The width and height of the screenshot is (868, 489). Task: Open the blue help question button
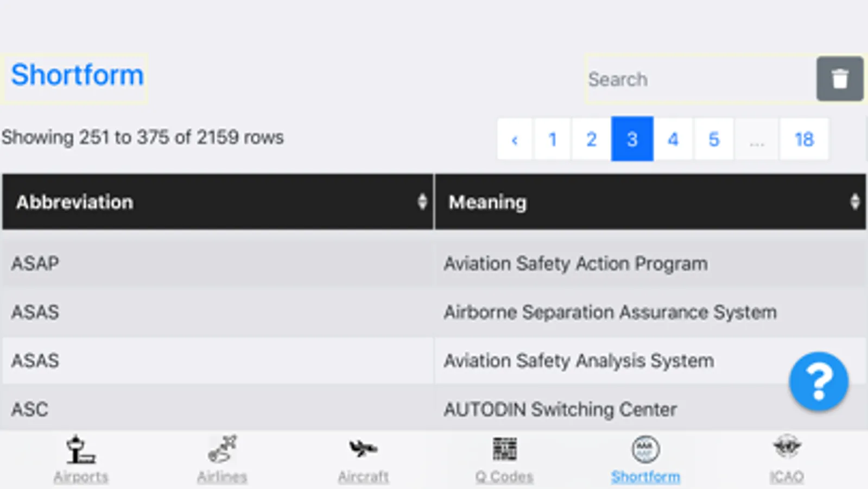[x=819, y=381]
